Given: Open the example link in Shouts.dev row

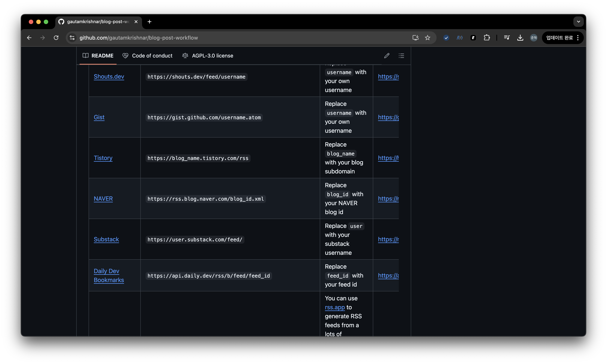Looking at the screenshot, I should click(x=388, y=77).
